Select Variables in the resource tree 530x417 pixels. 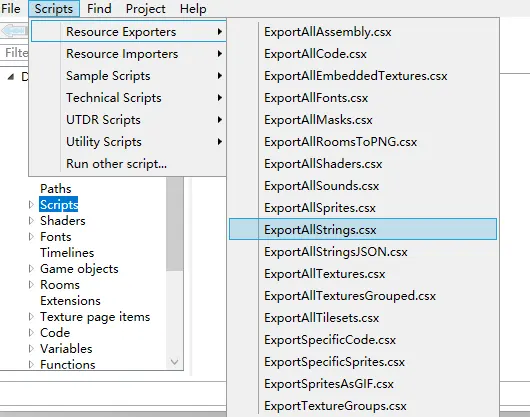(x=66, y=349)
